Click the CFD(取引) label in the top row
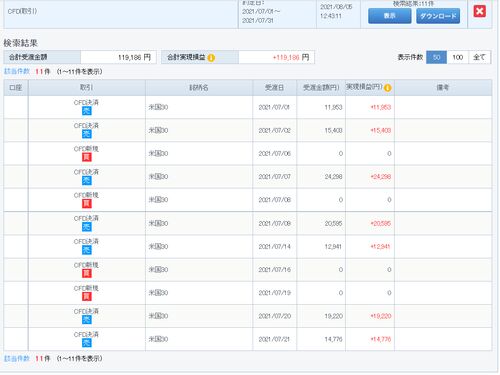500x375 pixels. (22, 11)
